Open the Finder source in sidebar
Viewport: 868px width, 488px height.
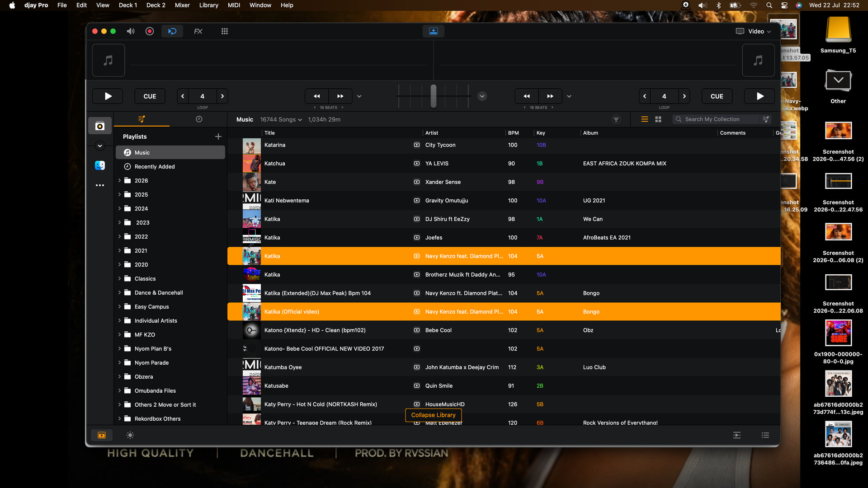coord(100,165)
